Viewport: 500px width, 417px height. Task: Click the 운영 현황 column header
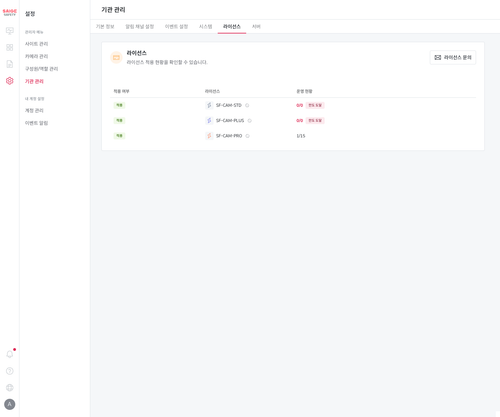point(304,91)
